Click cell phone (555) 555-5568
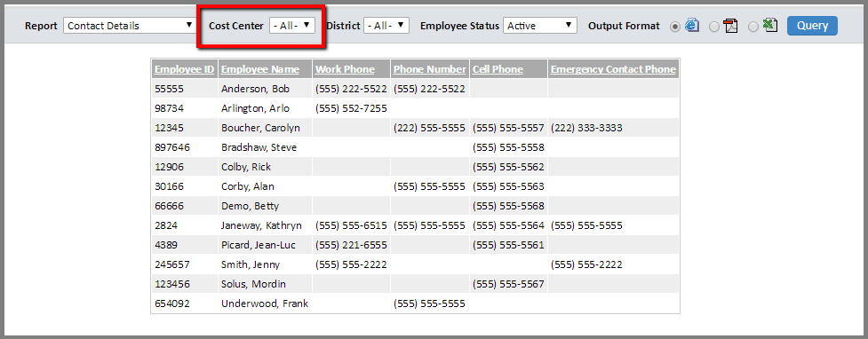 click(508, 206)
